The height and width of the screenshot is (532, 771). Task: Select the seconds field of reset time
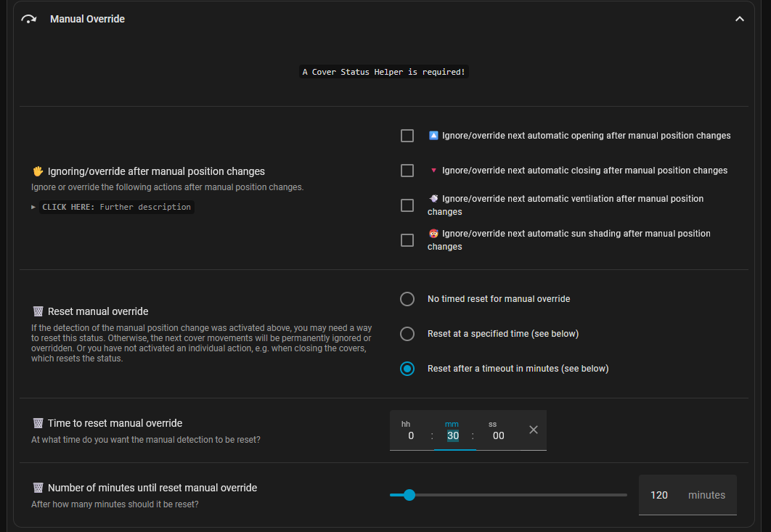pyautogui.click(x=498, y=435)
